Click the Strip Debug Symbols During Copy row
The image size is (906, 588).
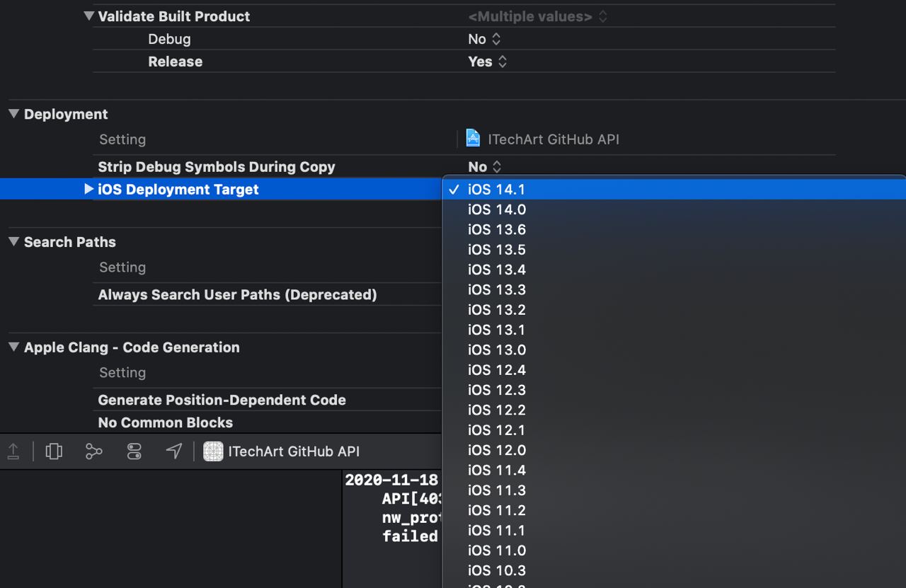[217, 167]
